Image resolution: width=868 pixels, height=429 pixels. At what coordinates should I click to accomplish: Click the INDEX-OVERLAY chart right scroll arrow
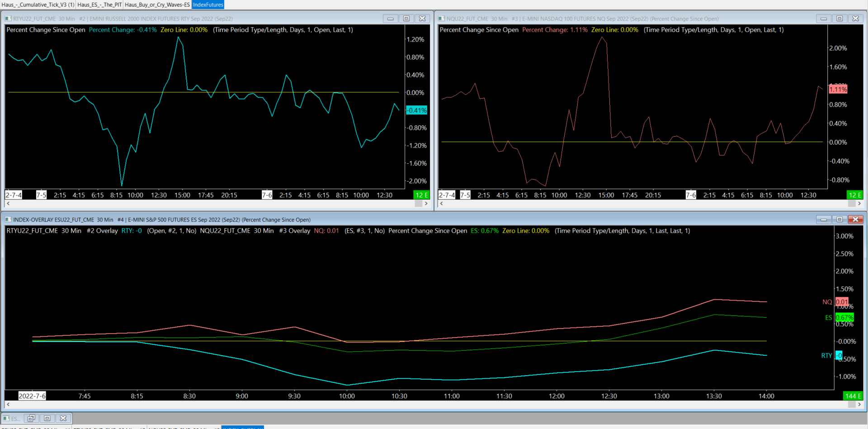[859, 405]
